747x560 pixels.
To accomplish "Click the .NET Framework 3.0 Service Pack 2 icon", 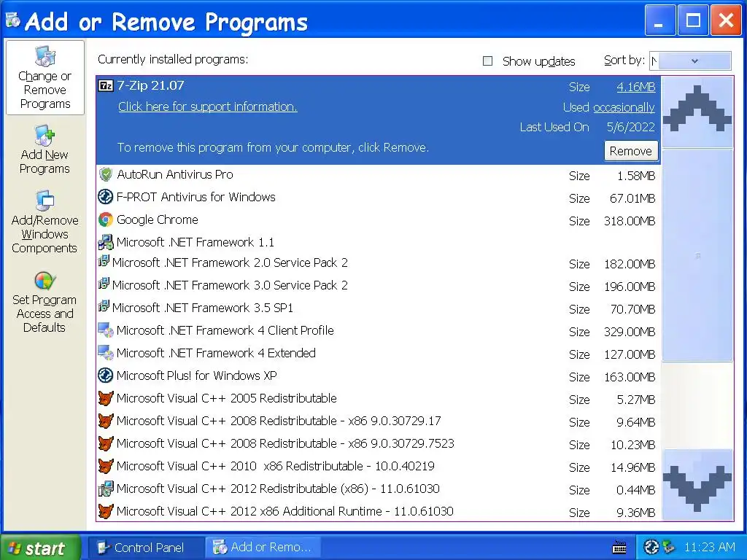I will tap(104, 284).
